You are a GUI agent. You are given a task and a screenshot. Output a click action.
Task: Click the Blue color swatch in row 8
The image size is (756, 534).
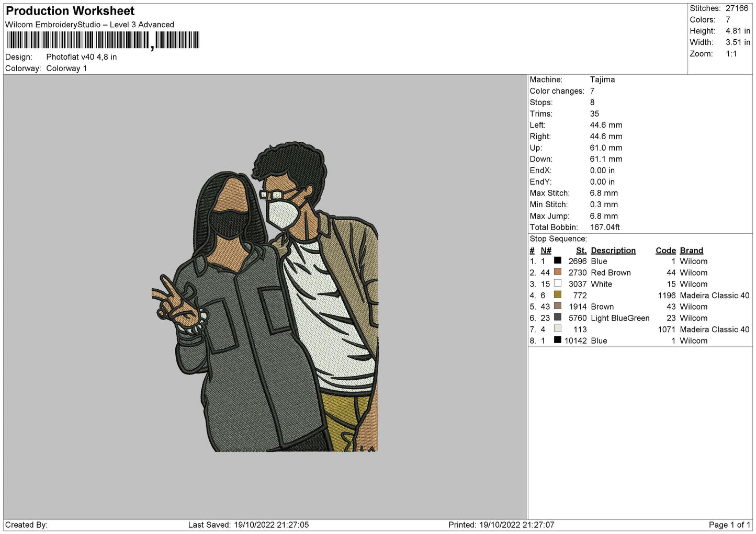click(558, 340)
